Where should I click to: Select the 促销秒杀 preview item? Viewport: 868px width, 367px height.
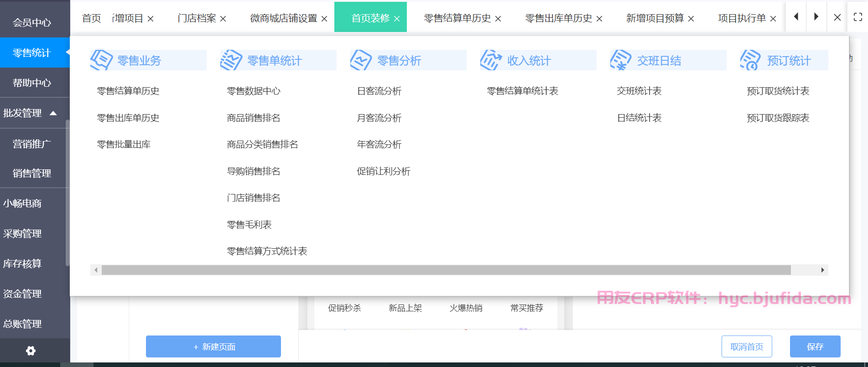pyautogui.click(x=344, y=308)
